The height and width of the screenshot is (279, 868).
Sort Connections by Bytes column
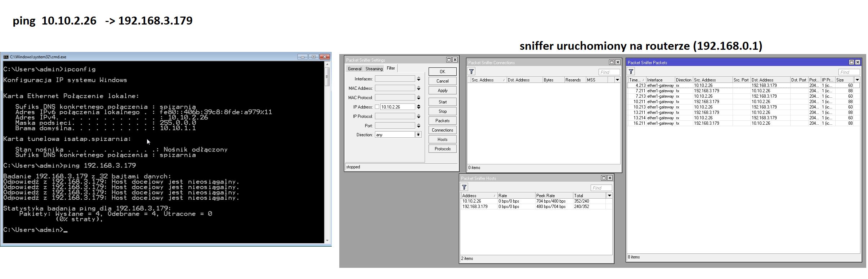[553, 80]
